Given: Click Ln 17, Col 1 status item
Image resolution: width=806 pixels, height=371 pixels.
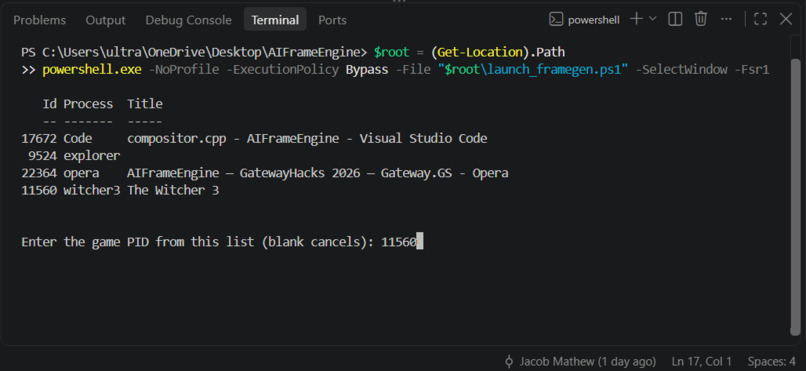Looking at the screenshot, I should coord(701,361).
